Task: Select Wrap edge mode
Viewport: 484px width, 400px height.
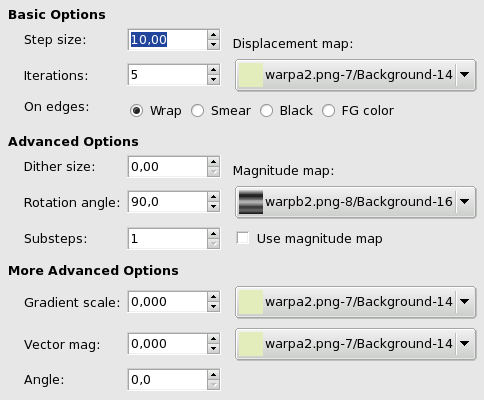Action: 156,111
